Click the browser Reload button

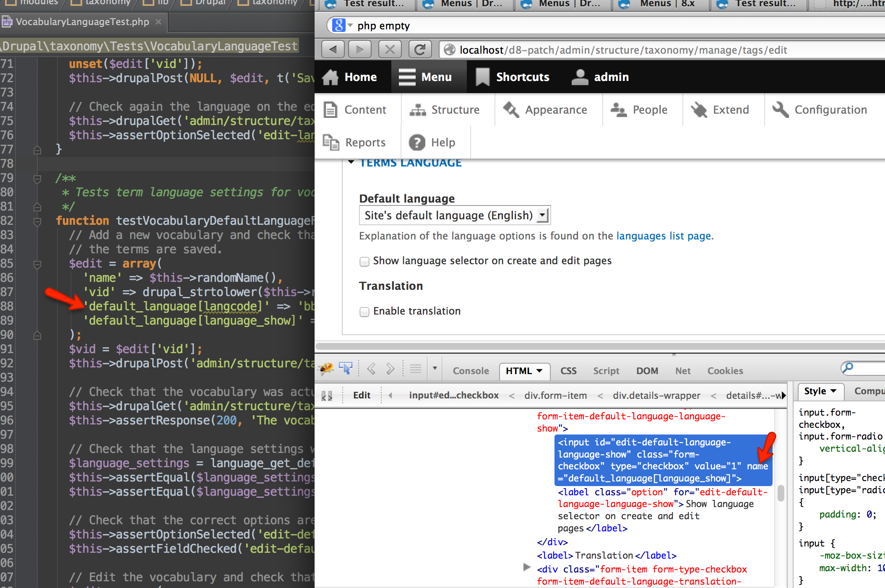420,50
